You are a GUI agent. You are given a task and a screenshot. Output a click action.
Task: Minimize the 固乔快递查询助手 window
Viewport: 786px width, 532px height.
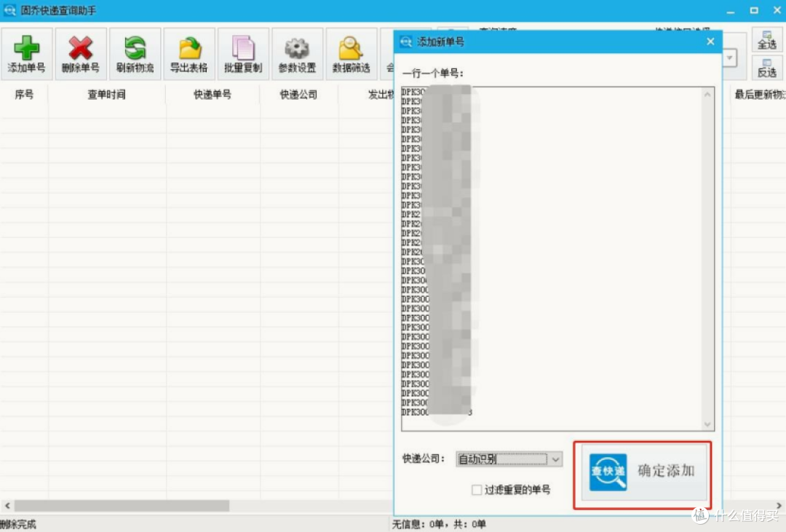tap(731, 10)
